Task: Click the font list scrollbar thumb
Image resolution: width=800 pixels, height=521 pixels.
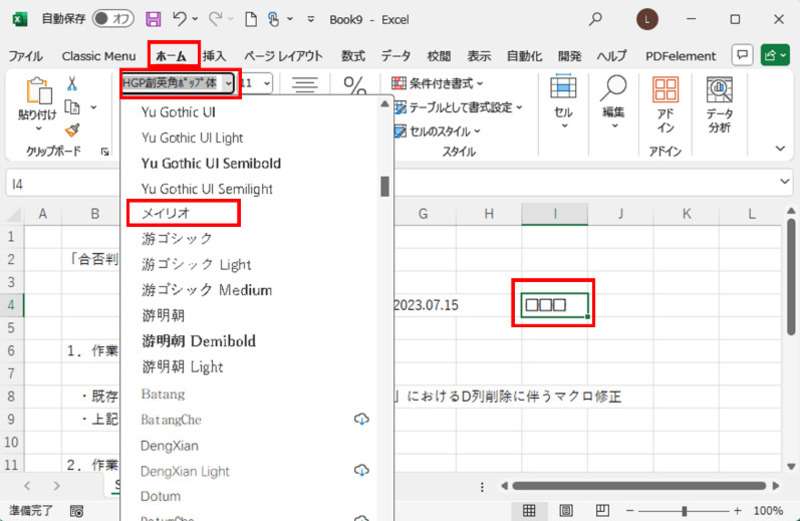Action: pos(385,186)
